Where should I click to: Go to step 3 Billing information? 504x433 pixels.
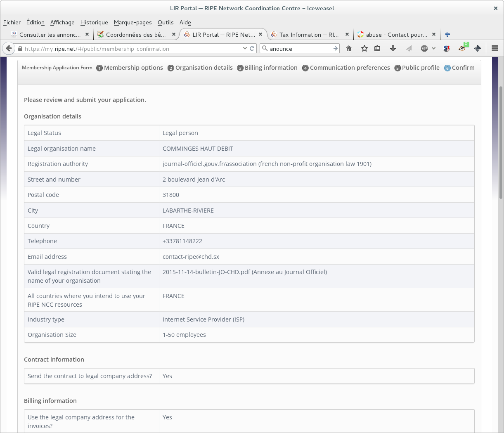coord(267,68)
